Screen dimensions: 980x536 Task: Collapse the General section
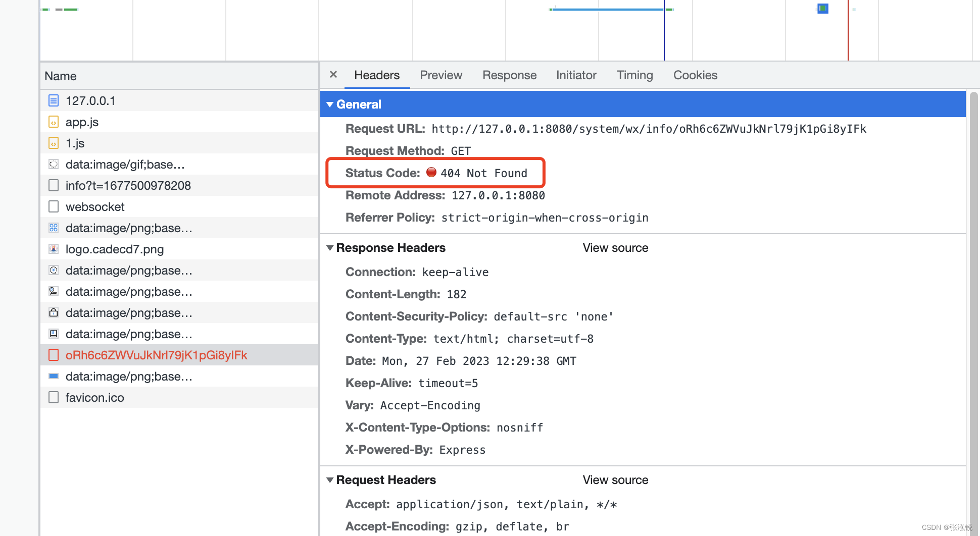[330, 104]
